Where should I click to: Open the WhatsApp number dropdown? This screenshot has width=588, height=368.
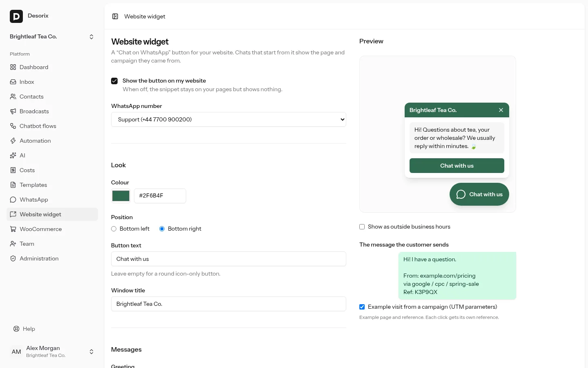click(x=229, y=119)
